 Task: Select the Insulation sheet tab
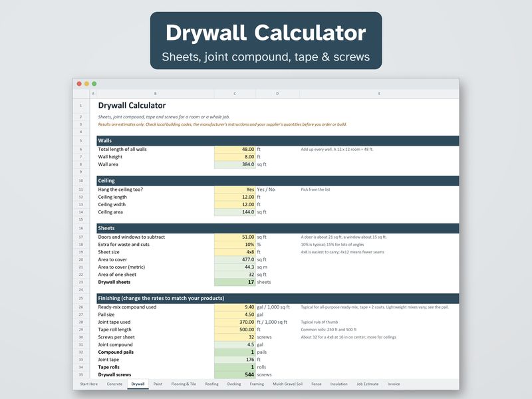pyautogui.click(x=339, y=384)
